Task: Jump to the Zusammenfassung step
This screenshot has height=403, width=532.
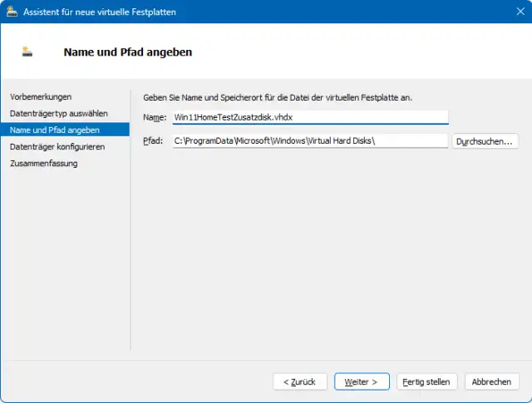Action: pos(43,163)
